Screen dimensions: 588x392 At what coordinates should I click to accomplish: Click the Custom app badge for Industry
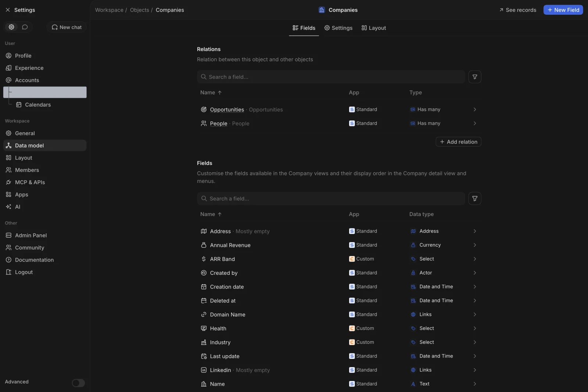362,342
